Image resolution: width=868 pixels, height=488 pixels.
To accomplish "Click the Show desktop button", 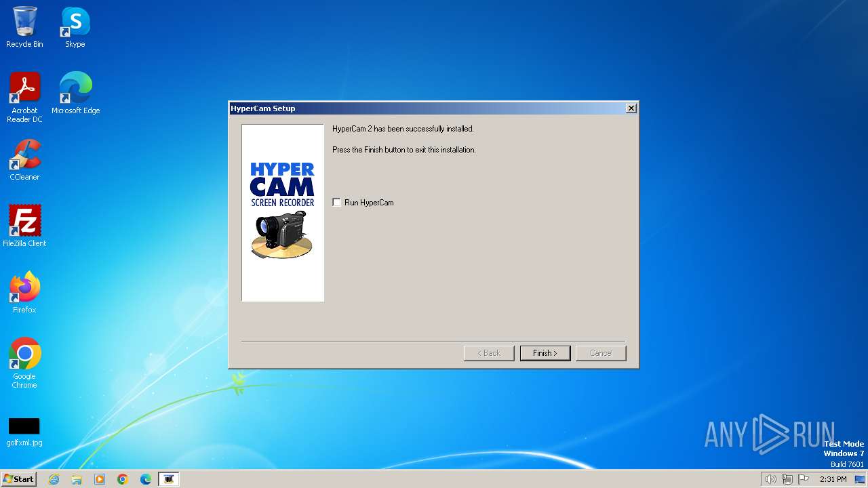I will point(860,479).
